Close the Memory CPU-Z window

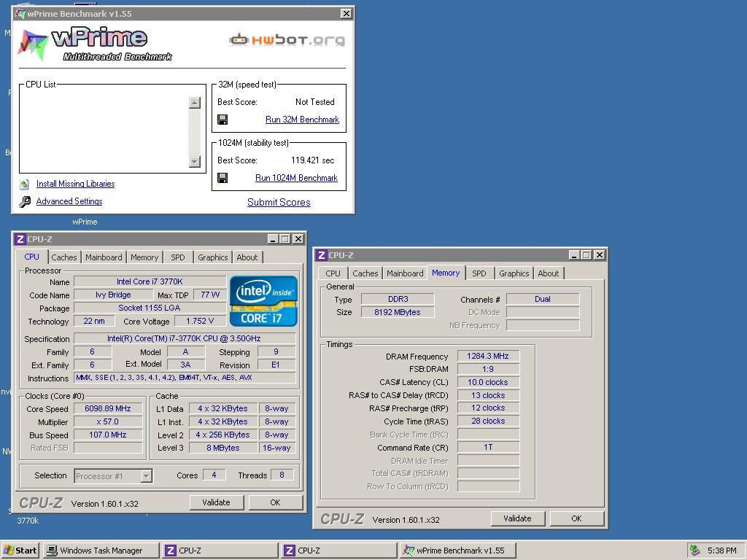(x=600, y=255)
